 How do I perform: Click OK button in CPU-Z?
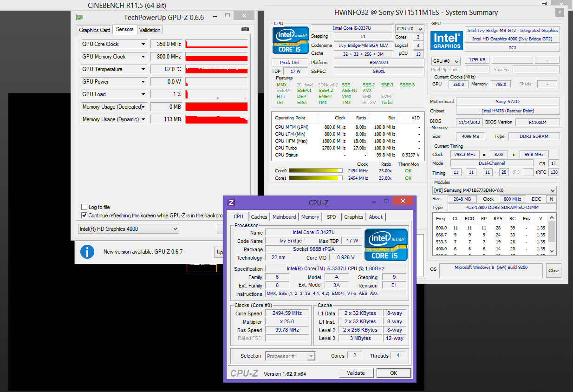tap(394, 373)
